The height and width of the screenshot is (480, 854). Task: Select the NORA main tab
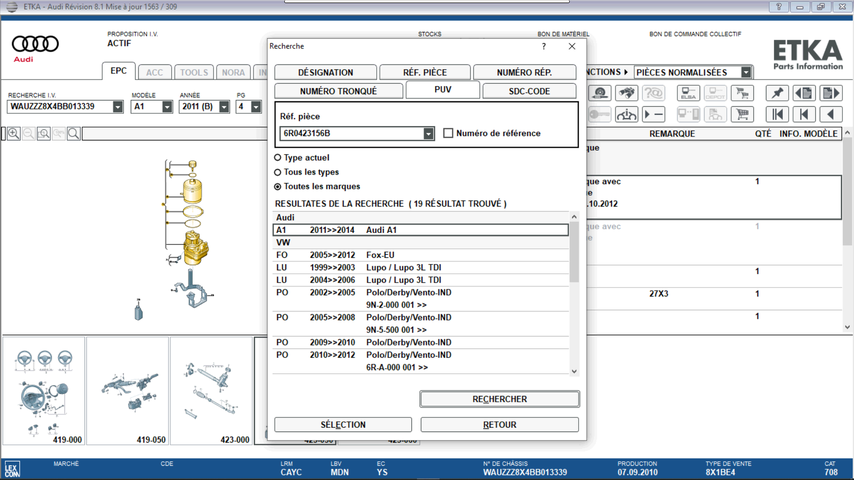point(233,72)
